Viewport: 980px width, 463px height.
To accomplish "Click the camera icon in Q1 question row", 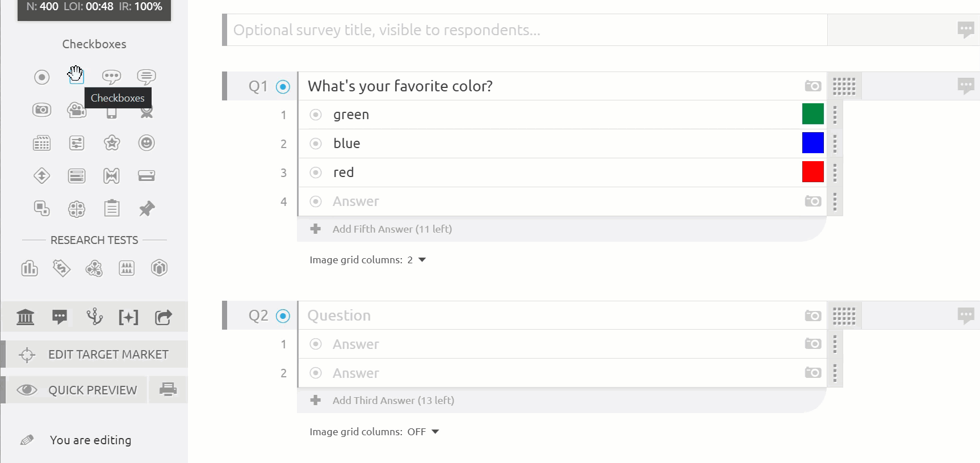I will 813,86.
